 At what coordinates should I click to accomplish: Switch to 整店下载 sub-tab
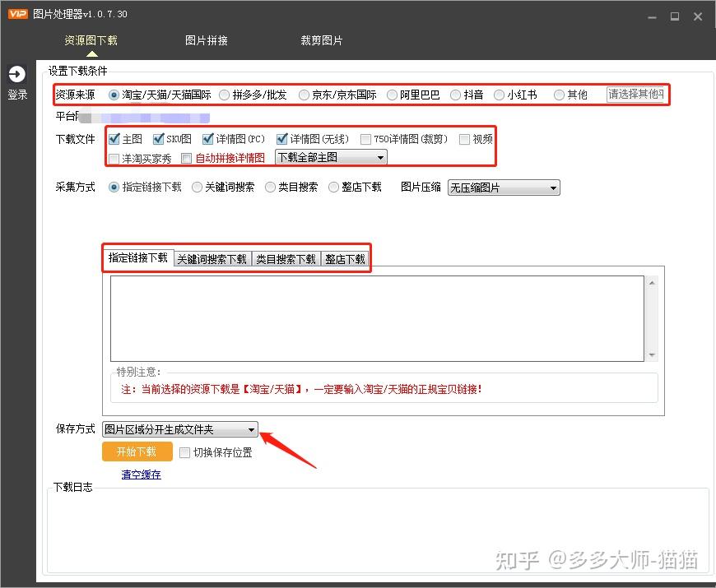pos(345,259)
